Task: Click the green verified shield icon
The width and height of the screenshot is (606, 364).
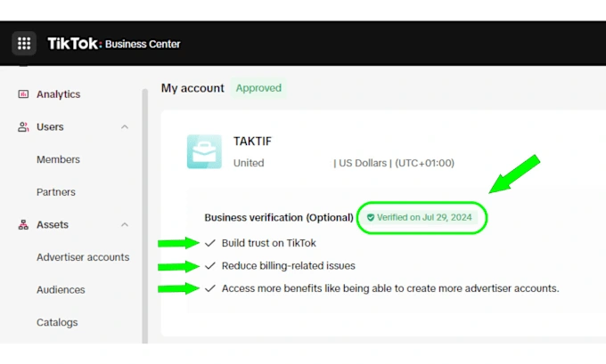Action: 371,217
